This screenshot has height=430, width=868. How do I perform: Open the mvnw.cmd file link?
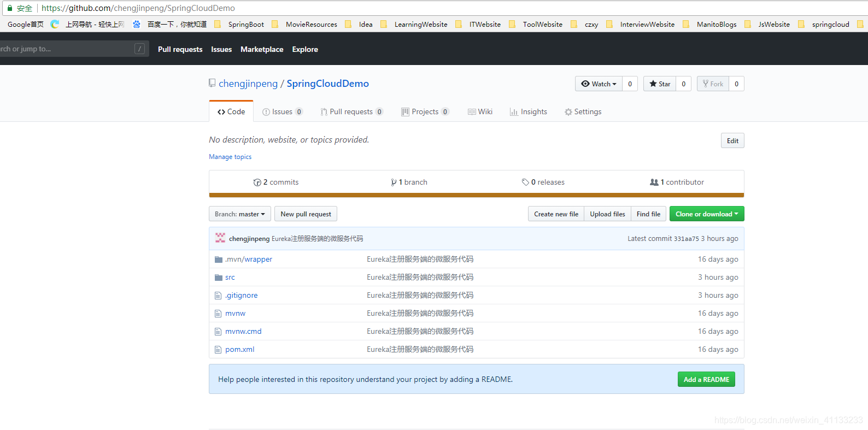pos(243,332)
